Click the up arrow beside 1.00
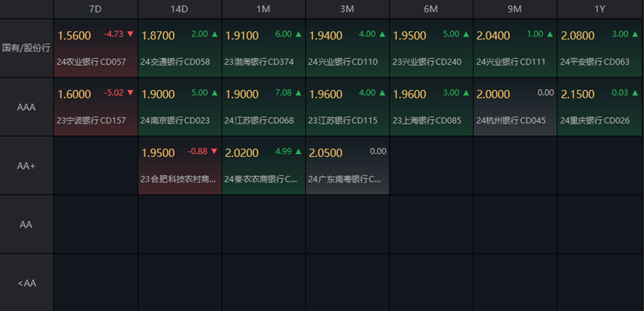This screenshot has width=644, height=311. pyautogui.click(x=549, y=34)
